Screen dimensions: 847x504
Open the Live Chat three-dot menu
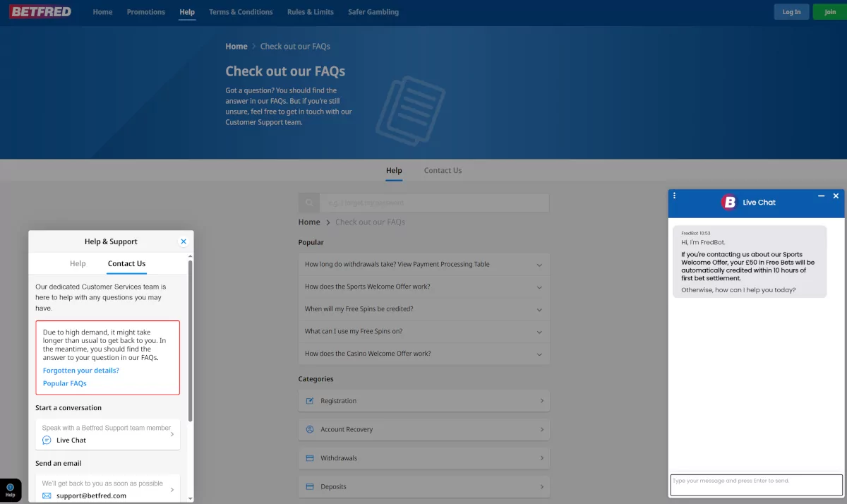pyautogui.click(x=674, y=196)
